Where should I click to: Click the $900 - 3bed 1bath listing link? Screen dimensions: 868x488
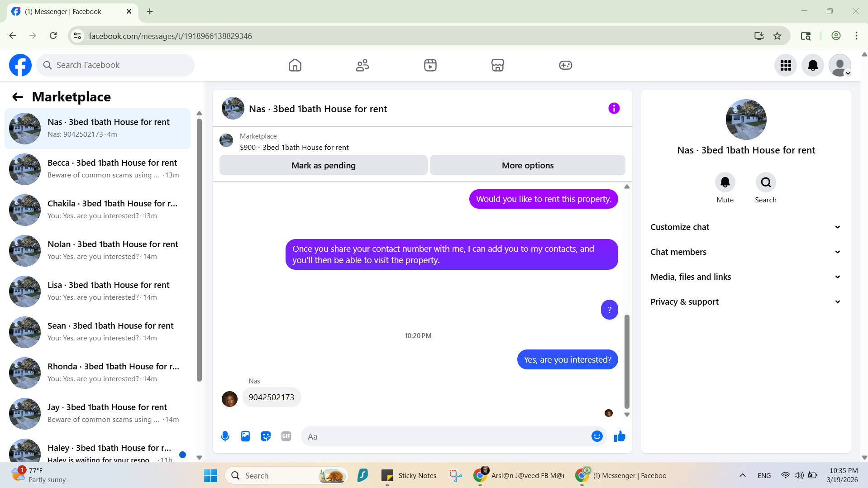coord(294,147)
